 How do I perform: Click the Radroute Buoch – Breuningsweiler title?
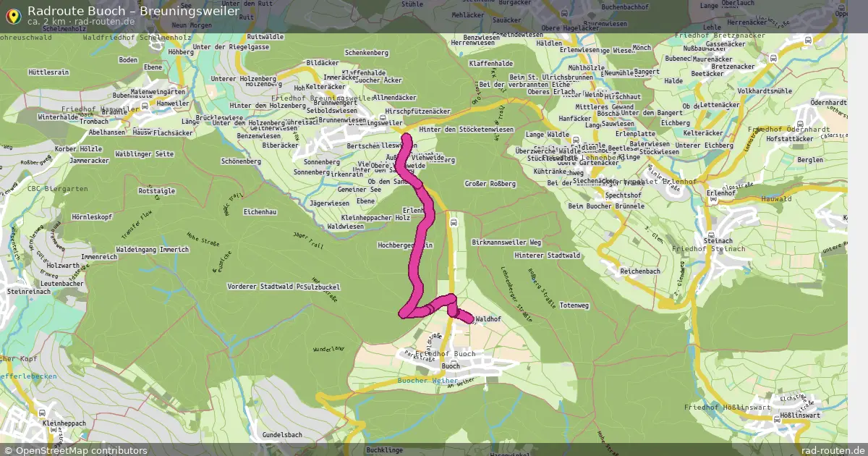[x=133, y=11]
